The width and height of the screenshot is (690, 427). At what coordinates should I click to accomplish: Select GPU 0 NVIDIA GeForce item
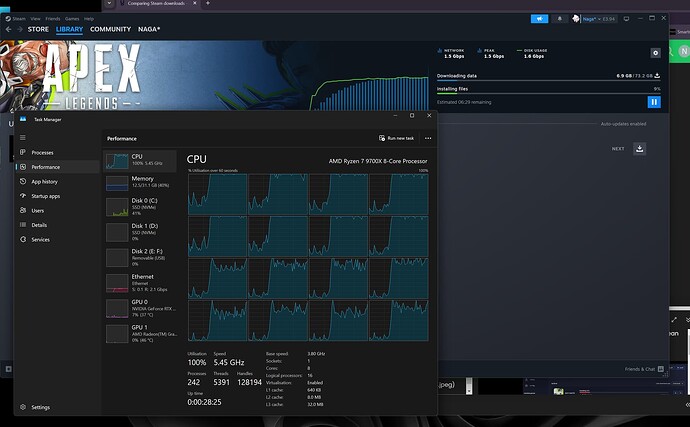click(x=140, y=309)
